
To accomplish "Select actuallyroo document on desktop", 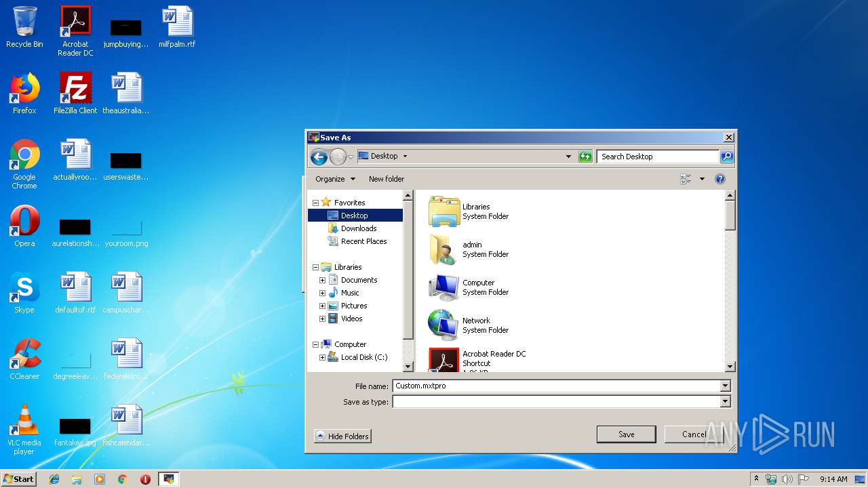I will (x=75, y=161).
